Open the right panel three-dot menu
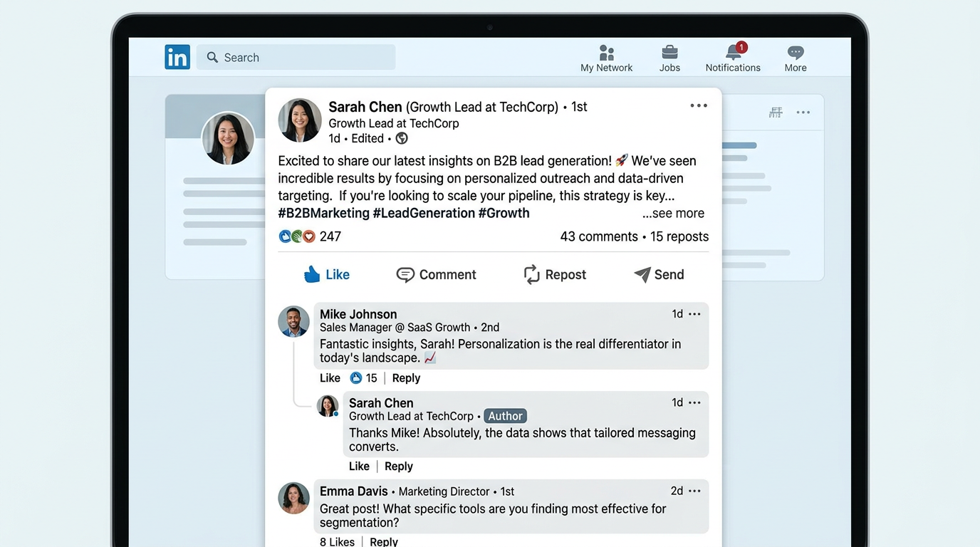The image size is (980, 547). tap(803, 113)
